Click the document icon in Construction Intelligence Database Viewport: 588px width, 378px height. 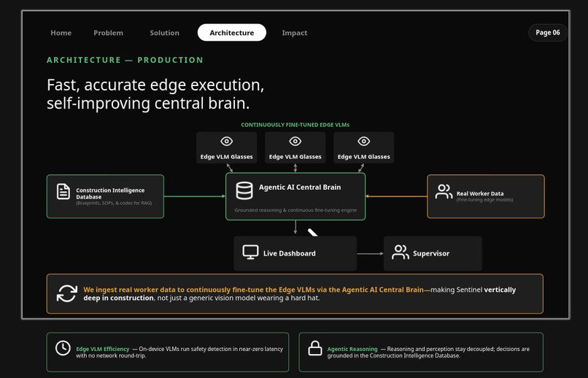(x=63, y=191)
